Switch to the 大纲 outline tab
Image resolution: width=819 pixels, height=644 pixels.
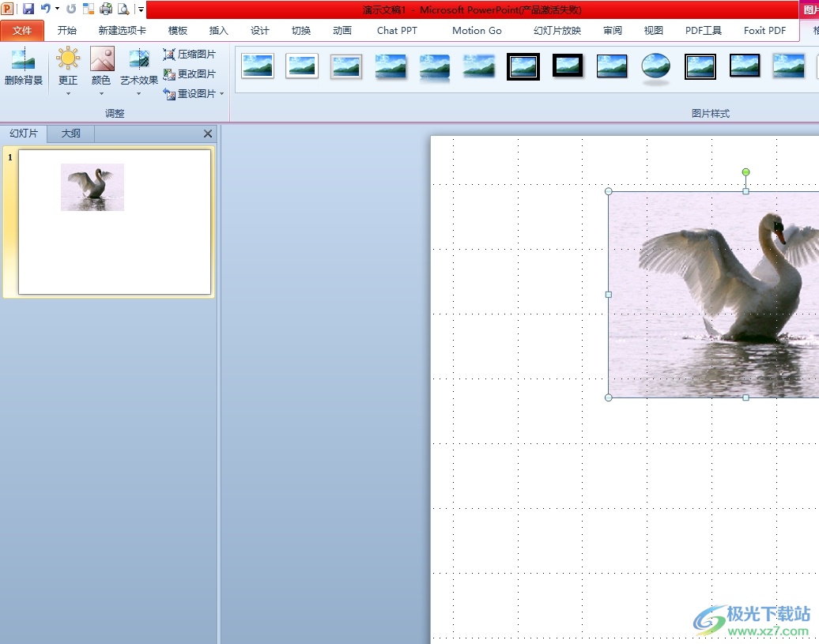pyautogui.click(x=71, y=134)
